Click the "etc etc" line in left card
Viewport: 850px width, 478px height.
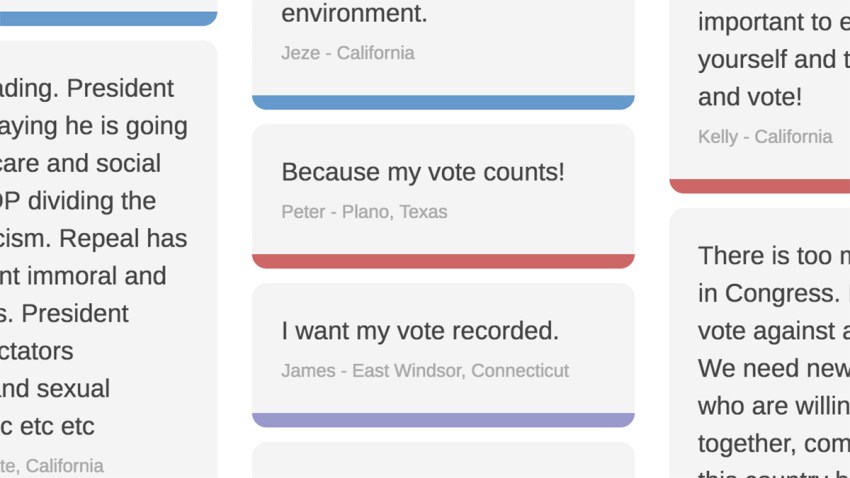coord(47,427)
